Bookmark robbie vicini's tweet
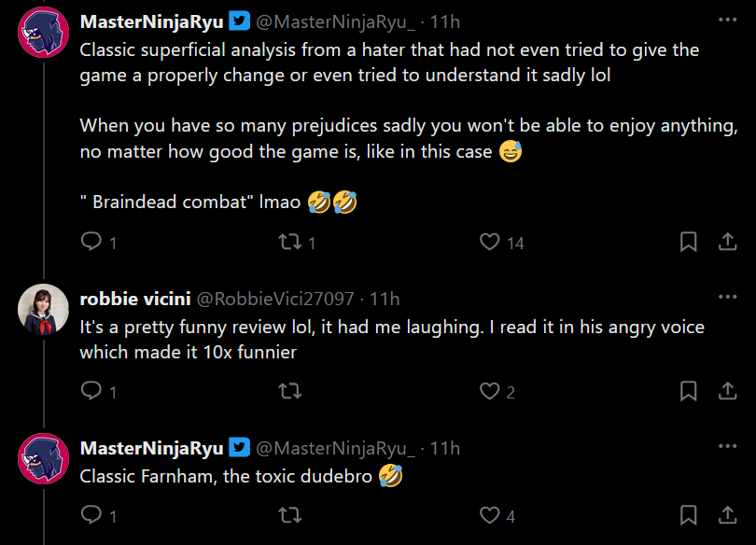The height and width of the screenshot is (545, 756). [x=688, y=392]
